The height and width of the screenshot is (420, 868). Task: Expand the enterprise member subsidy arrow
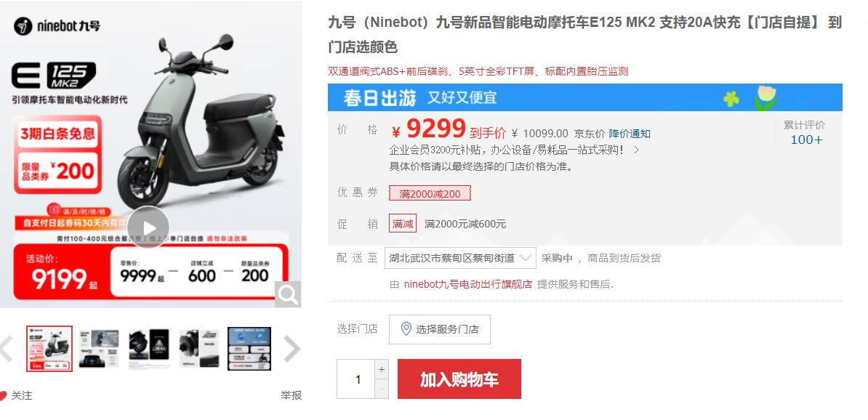(636, 150)
